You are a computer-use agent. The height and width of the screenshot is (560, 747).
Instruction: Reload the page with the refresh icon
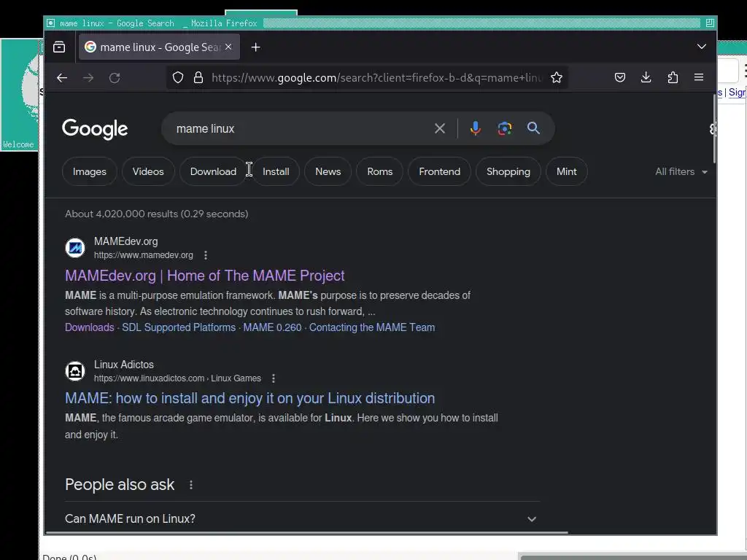coord(115,77)
